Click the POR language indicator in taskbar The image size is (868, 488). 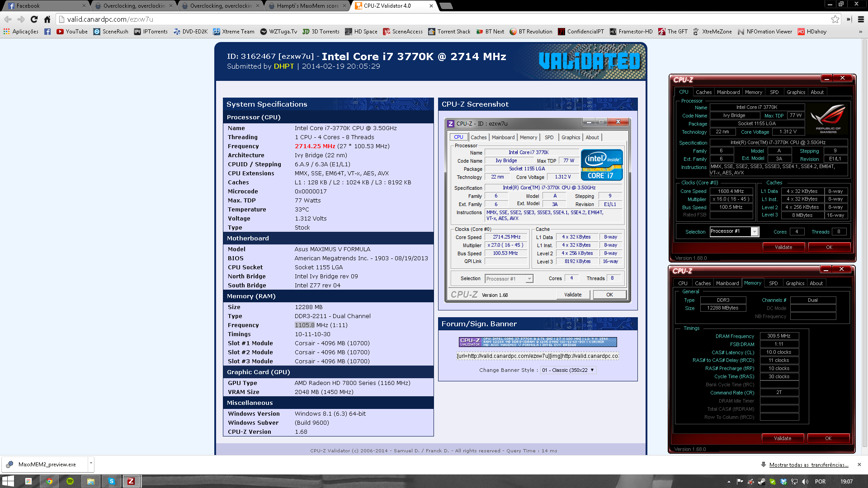tap(820, 482)
